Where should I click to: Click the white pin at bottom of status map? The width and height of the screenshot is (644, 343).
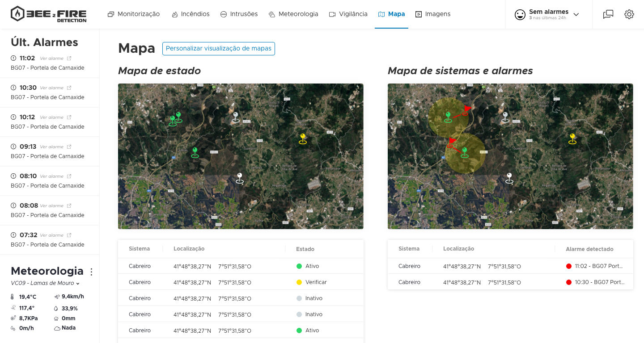240,178
